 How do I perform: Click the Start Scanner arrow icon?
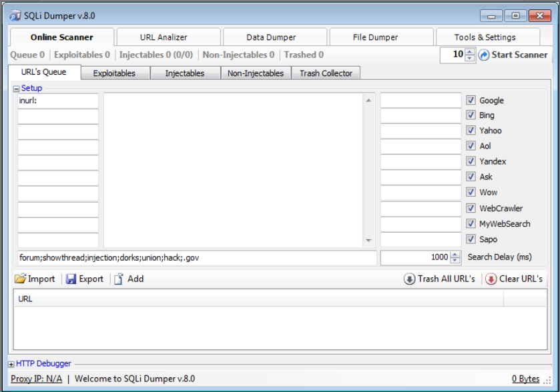pos(484,55)
